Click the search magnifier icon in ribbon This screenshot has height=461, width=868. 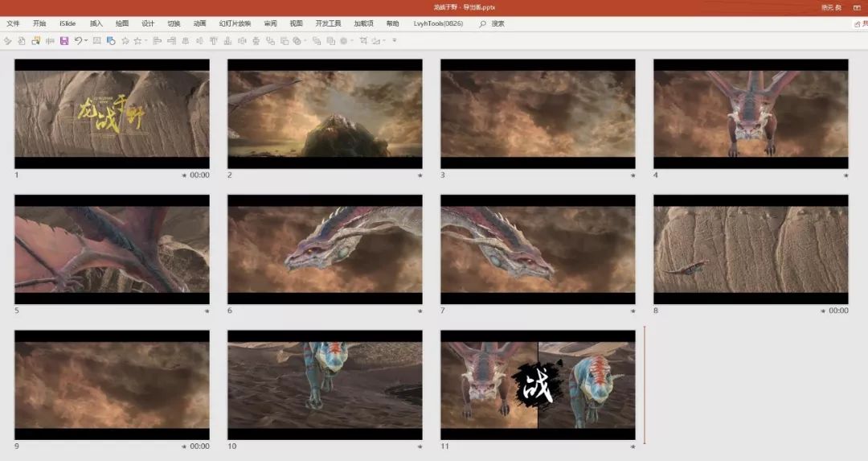[x=483, y=24]
